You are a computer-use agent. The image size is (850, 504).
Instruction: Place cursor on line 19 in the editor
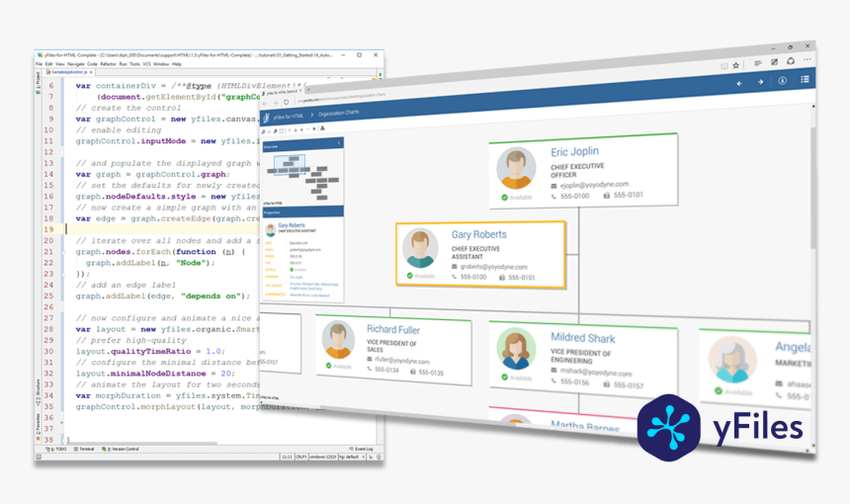click(x=163, y=229)
